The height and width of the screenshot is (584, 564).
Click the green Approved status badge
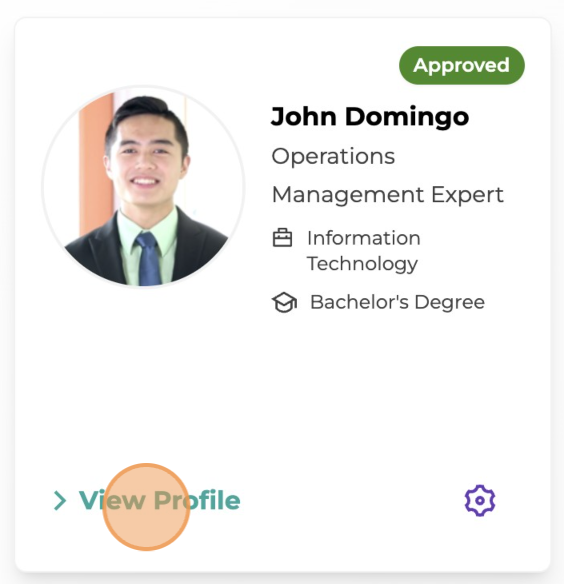click(462, 66)
